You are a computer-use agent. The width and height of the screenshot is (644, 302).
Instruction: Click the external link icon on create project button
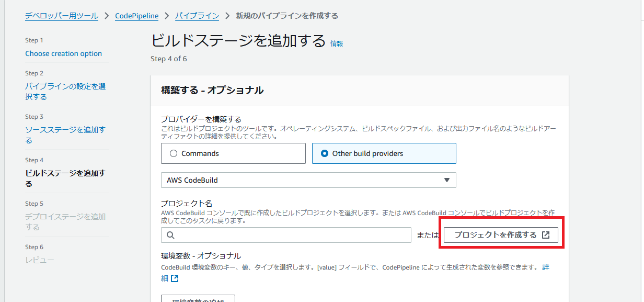pos(546,235)
